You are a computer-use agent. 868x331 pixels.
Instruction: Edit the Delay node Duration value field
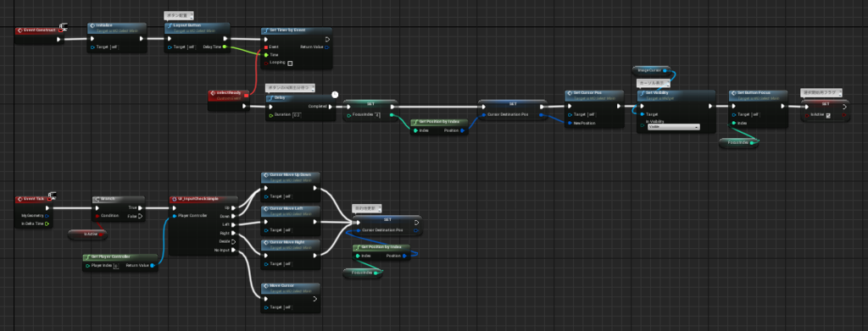[297, 115]
